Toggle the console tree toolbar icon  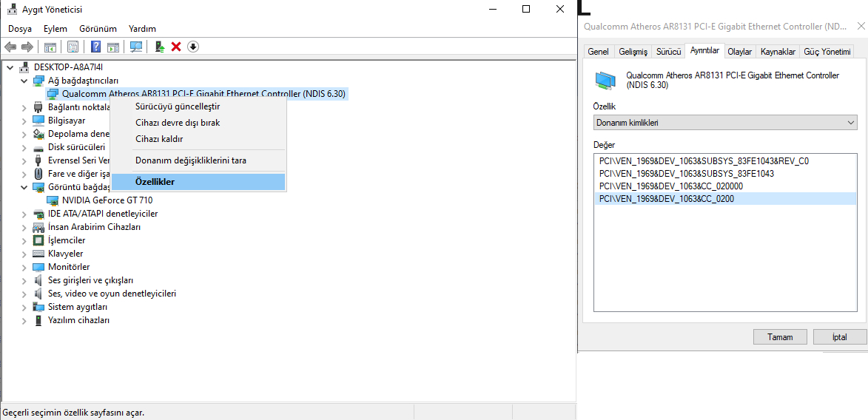(50, 47)
